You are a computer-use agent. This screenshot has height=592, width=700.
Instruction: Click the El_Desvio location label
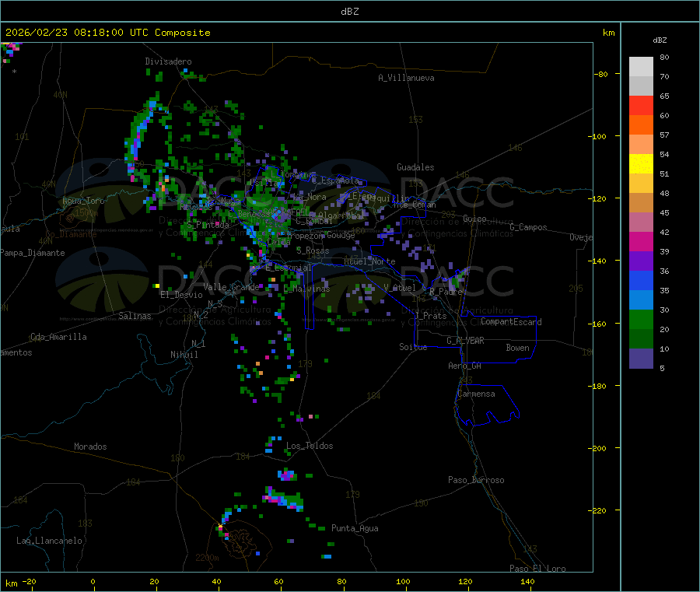click(182, 295)
